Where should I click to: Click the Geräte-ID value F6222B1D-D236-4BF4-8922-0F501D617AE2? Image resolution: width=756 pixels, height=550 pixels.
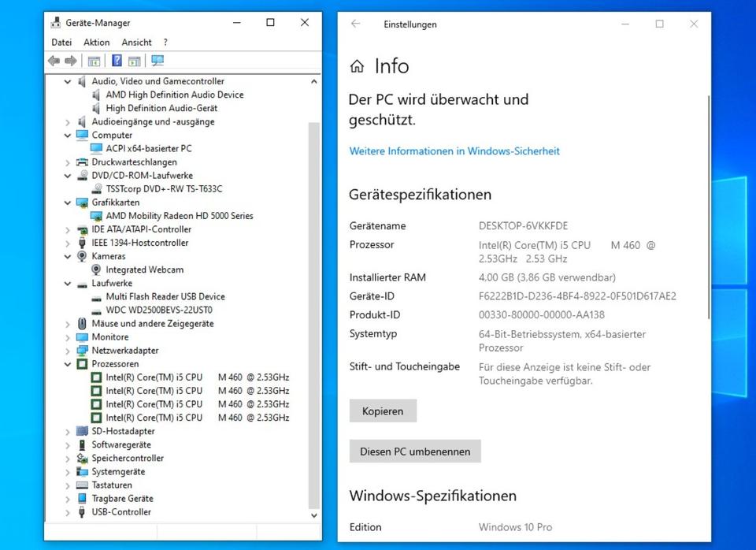click(577, 296)
